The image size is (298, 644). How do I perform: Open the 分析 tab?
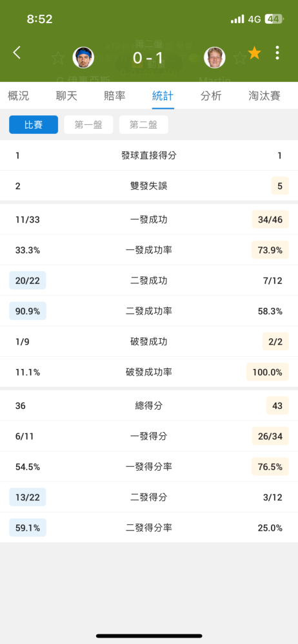click(211, 96)
